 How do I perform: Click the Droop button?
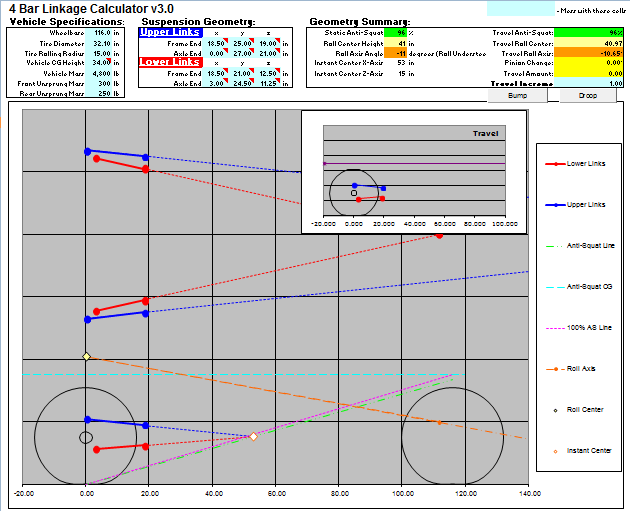(587, 96)
